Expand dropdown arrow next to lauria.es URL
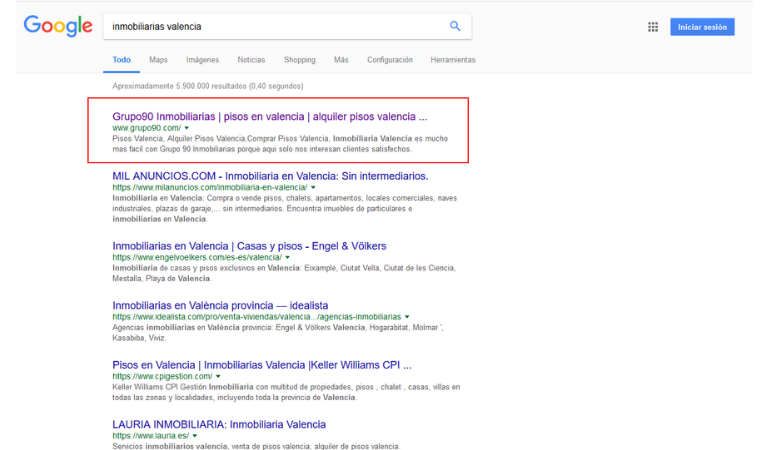This screenshot has width=768, height=450. (195, 436)
